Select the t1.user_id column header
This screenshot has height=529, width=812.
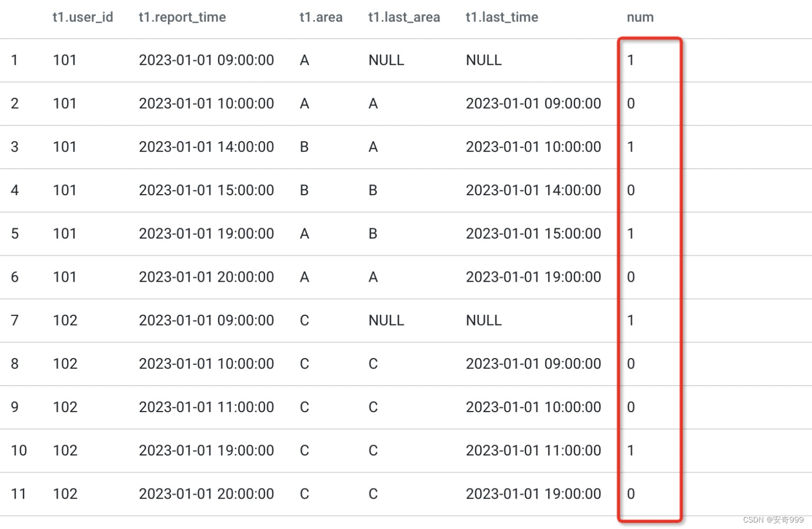click(x=83, y=17)
